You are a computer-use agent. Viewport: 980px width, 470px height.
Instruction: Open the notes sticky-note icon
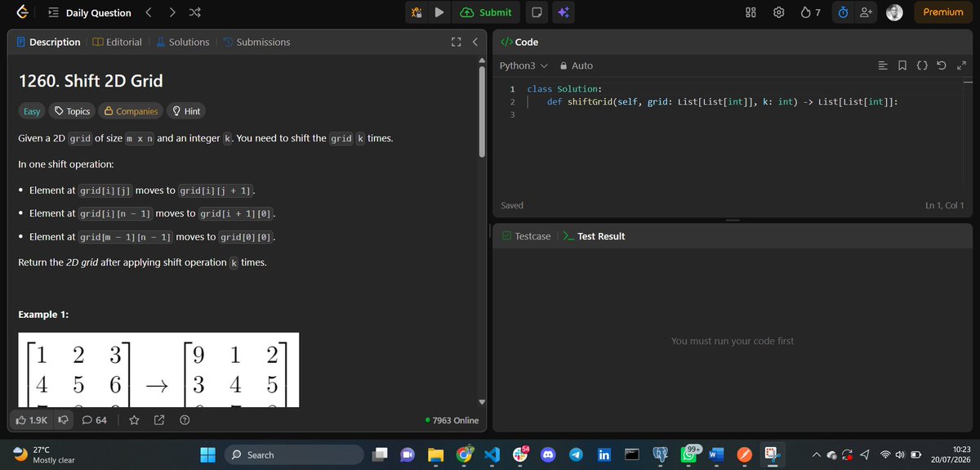point(537,12)
